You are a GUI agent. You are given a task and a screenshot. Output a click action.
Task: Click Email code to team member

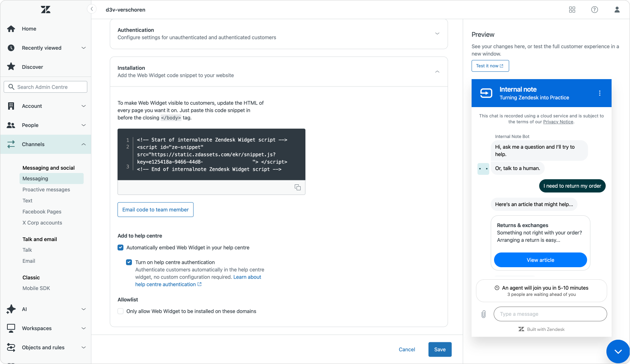pyautogui.click(x=155, y=210)
